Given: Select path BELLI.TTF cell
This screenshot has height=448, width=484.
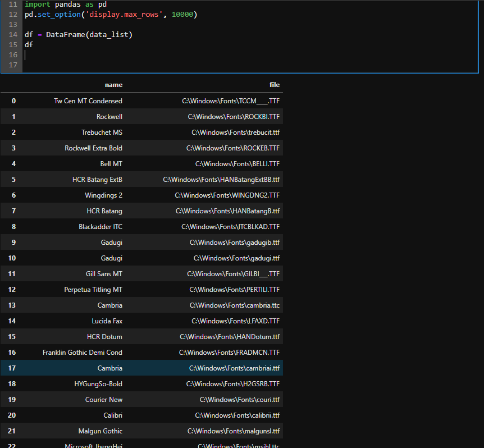Looking at the screenshot, I should pos(238,164).
